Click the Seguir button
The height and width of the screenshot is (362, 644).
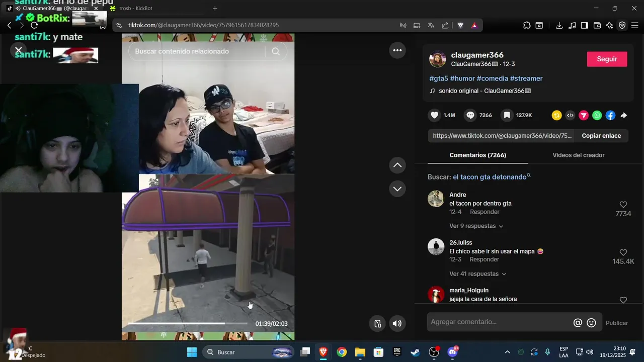point(607,59)
